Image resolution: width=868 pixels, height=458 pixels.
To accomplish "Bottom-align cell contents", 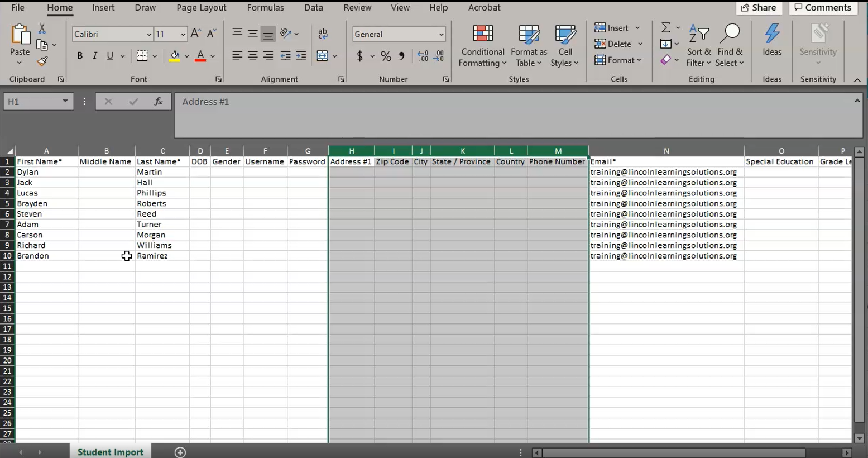I will pos(268,34).
